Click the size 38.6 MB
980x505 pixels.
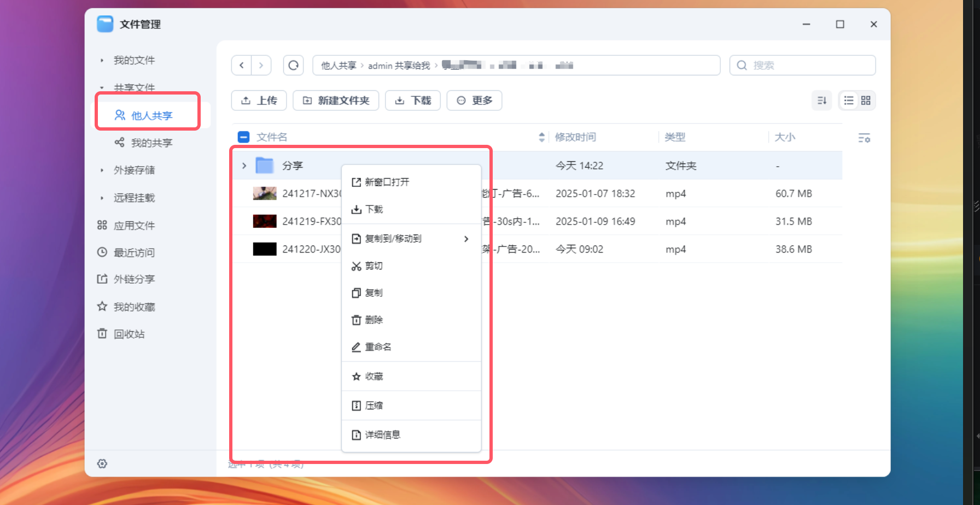pos(794,249)
